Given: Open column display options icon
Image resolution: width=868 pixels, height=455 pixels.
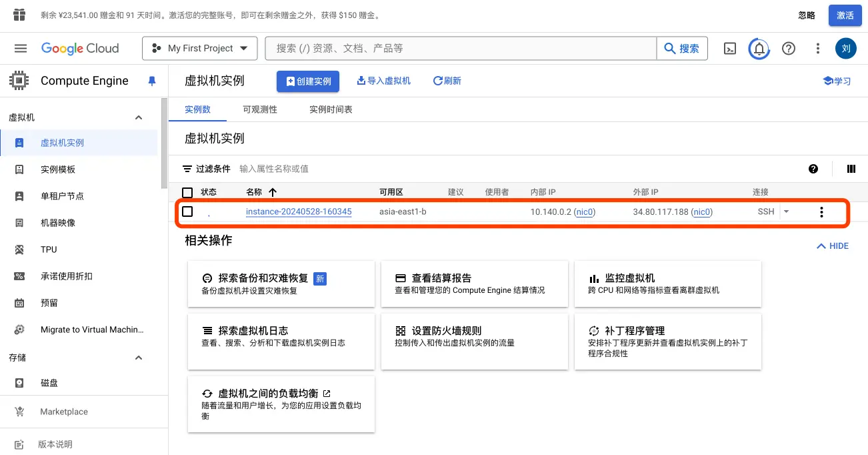Looking at the screenshot, I should 851,169.
